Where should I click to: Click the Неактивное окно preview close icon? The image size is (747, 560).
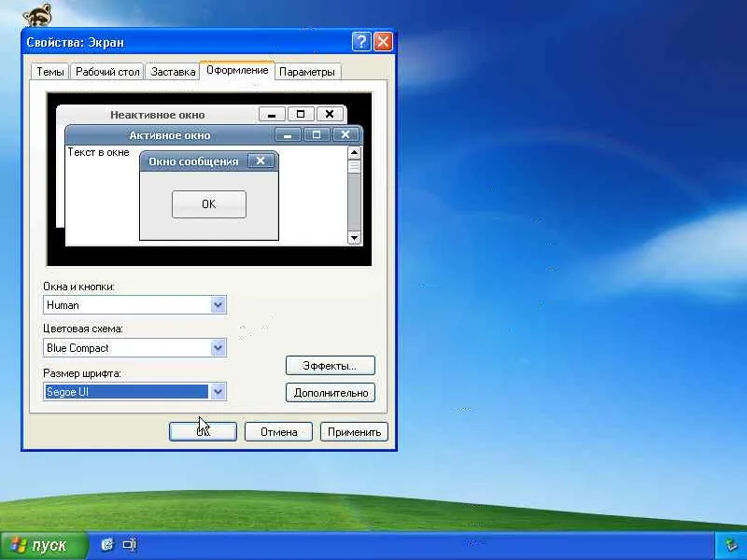330,114
